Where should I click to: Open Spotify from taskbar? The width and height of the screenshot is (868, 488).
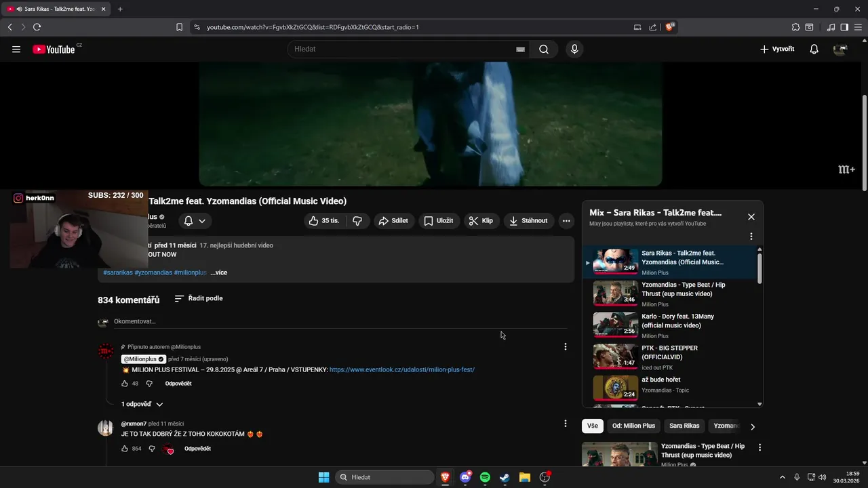pos(485,477)
